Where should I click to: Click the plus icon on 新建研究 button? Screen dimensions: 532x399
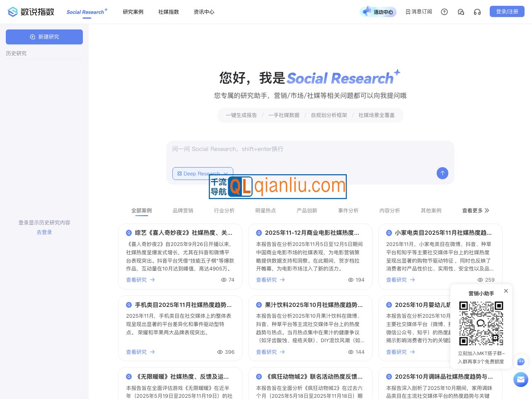[x=32, y=36]
